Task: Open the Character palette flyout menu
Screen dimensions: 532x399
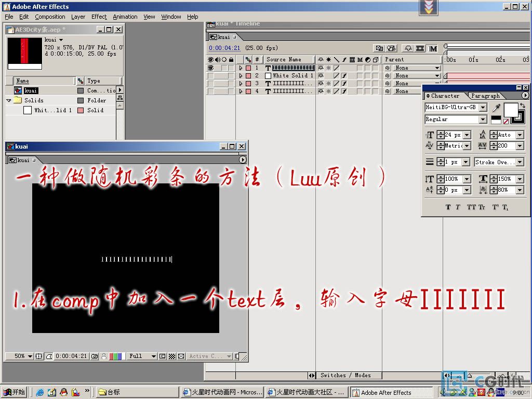Action: pos(525,96)
